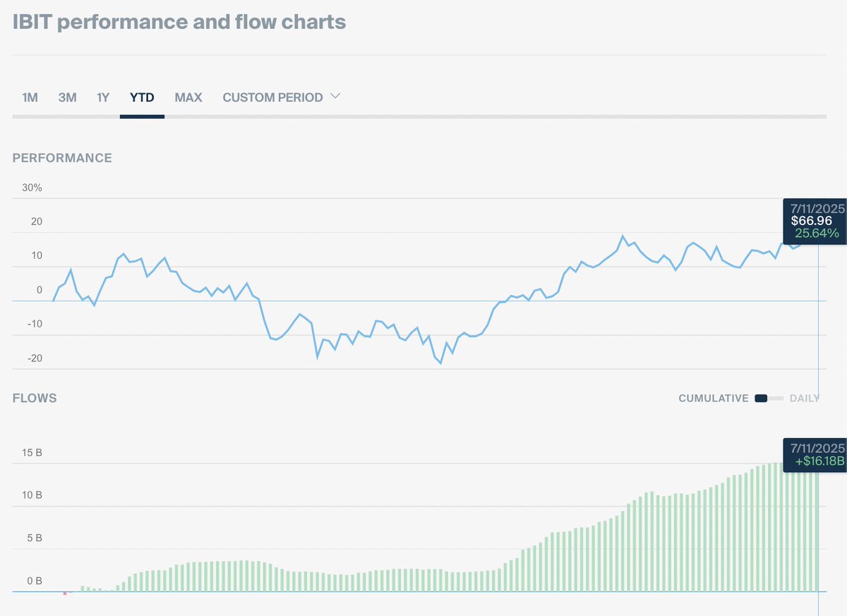
Task: Select the 3M period tab
Action: click(x=67, y=97)
